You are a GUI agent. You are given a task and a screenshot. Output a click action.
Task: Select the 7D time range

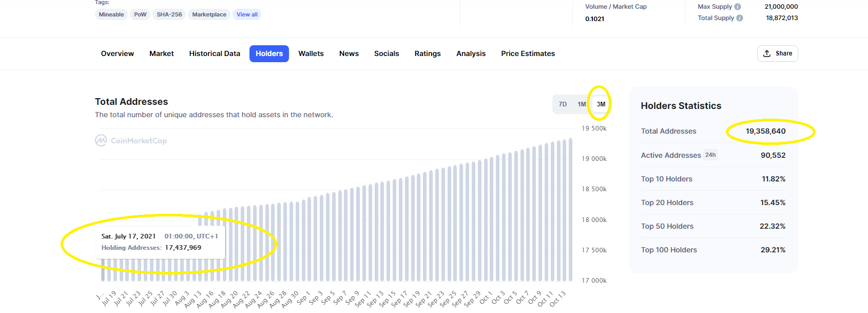[x=563, y=104]
